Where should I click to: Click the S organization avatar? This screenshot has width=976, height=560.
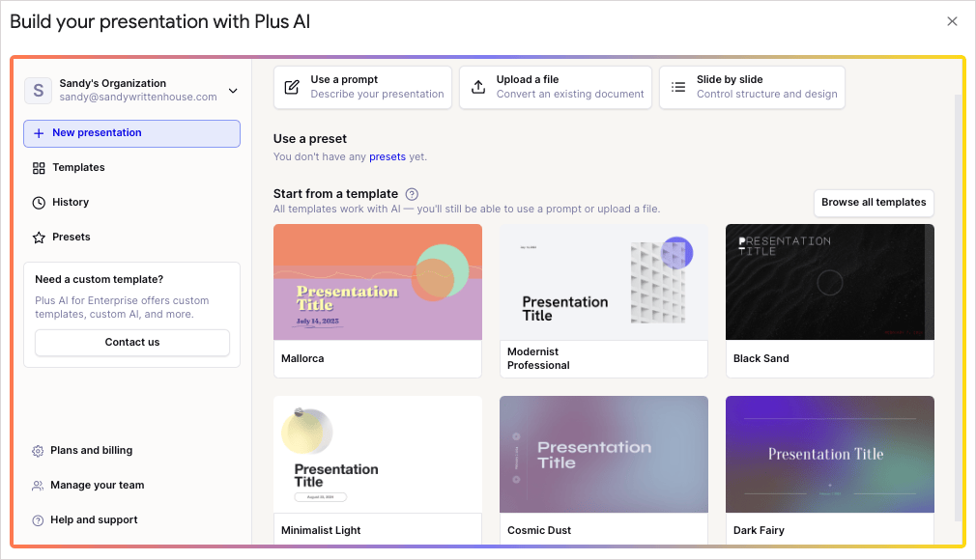(x=38, y=91)
